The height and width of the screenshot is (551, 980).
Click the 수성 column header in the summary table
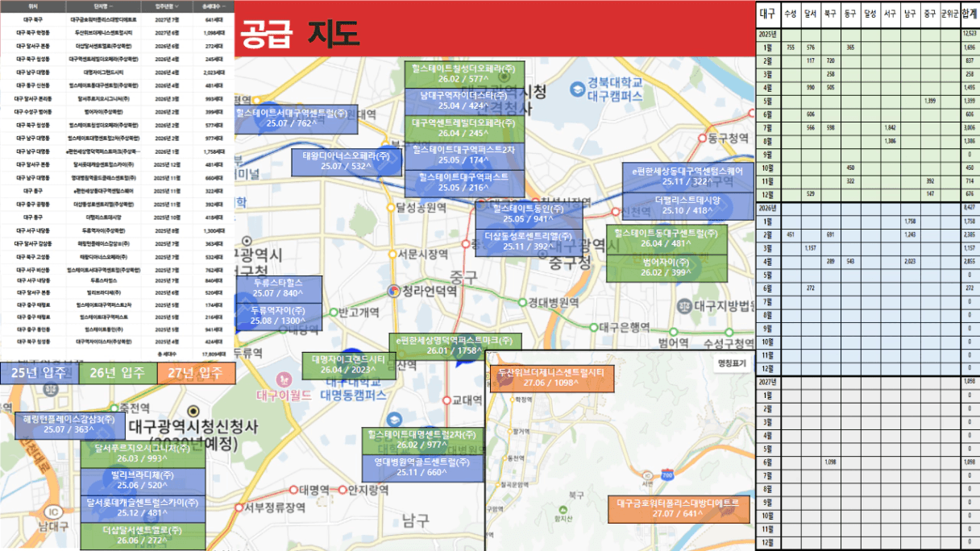(x=790, y=14)
